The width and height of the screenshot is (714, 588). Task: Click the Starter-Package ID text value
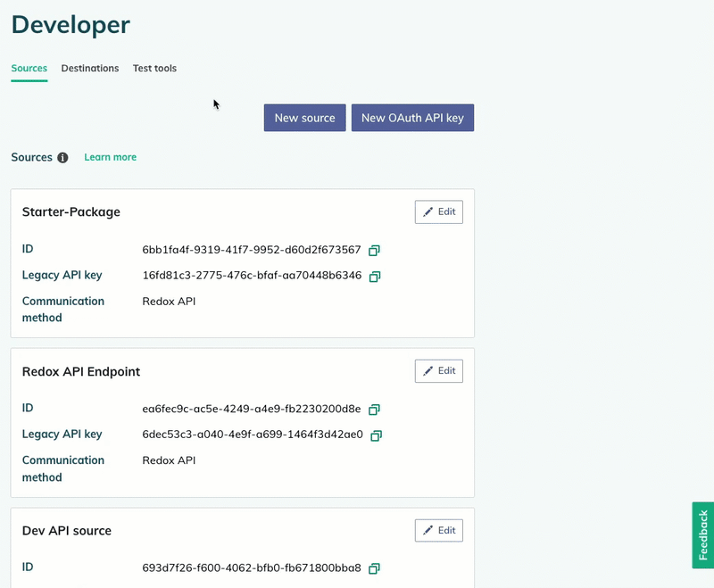(251, 250)
